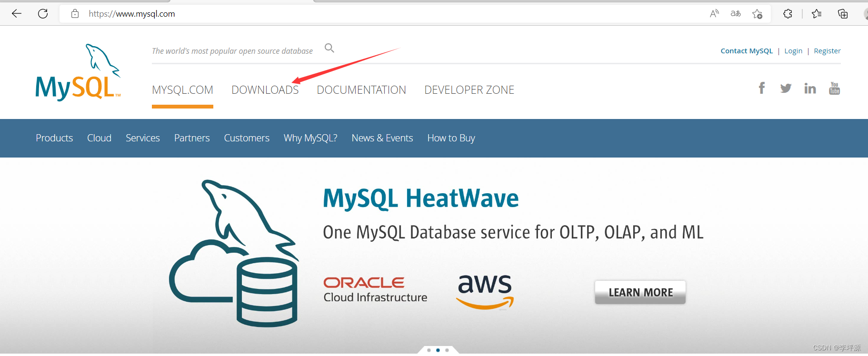Click the tagline 'The world's most popular open source database'

pos(232,51)
